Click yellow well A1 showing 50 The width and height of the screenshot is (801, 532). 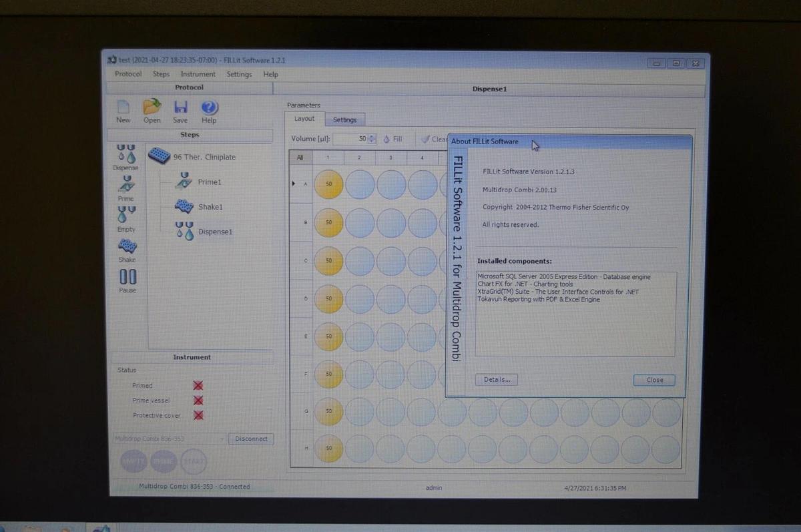(328, 184)
